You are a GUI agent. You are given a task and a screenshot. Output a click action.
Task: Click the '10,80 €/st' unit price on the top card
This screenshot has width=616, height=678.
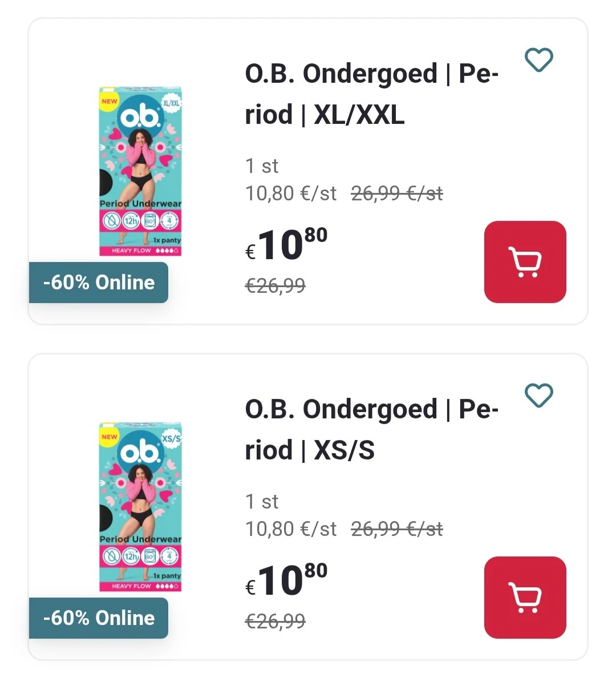click(x=290, y=193)
